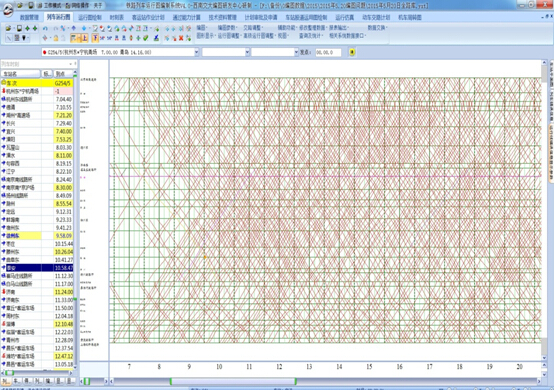Select the row with arrival time 7.40.00
This screenshot has height=390, width=555.
[37, 131]
